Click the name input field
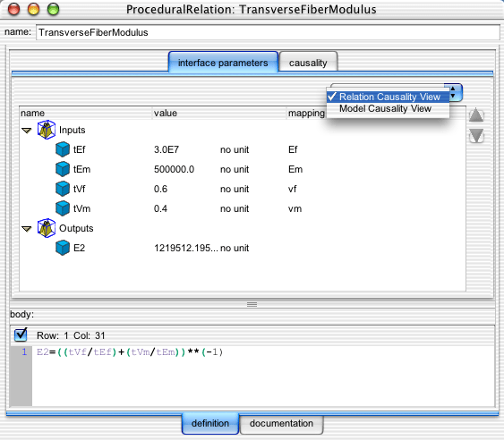The height and width of the screenshot is (440, 504). coord(268,32)
